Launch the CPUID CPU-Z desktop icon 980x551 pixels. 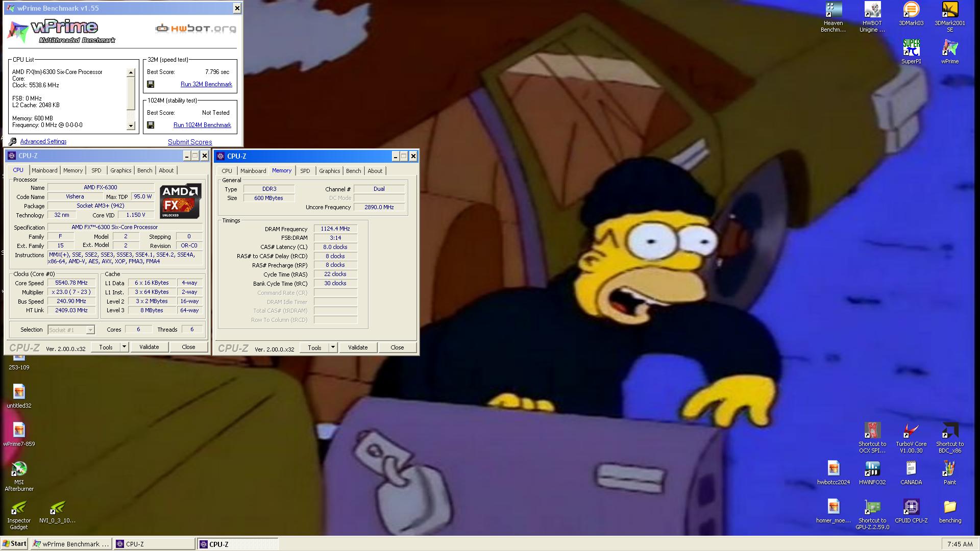tap(911, 511)
